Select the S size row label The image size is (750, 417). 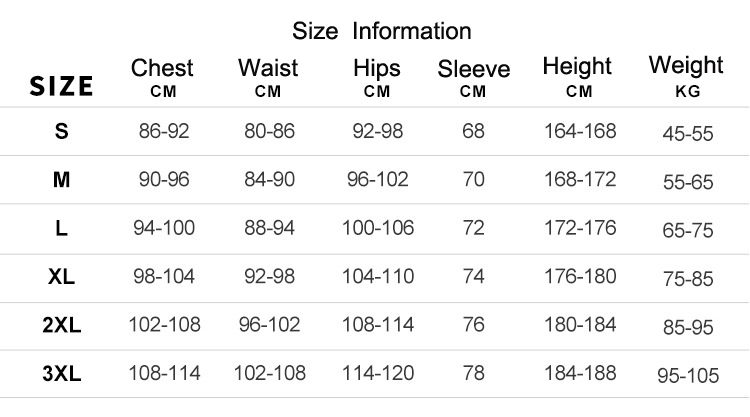pos(62,131)
